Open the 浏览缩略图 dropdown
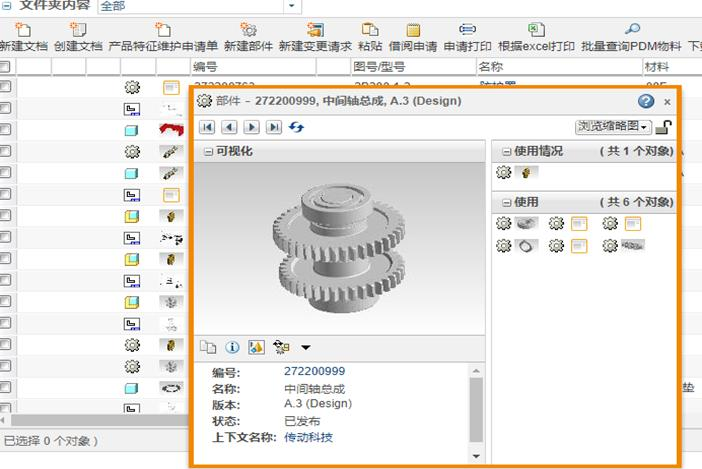702x469 pixels. pos(613,127)
